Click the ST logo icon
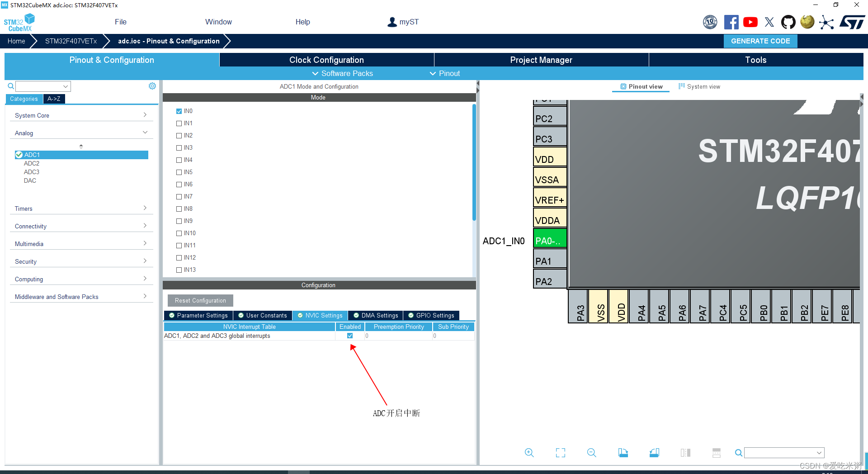Screen dimensions: 868x474 852,22
